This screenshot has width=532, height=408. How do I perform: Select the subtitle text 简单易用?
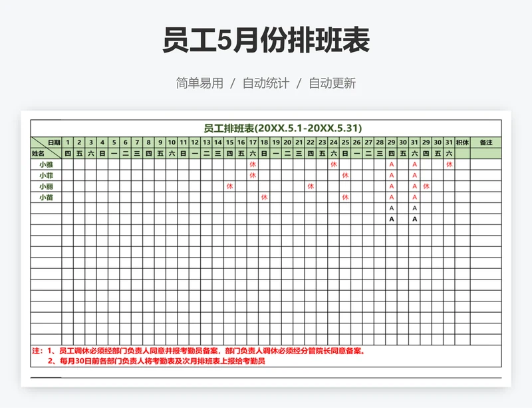[x=199, y=83]
